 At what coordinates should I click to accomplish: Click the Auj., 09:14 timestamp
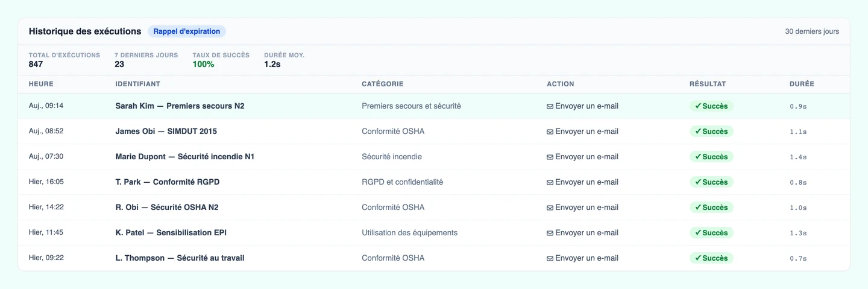tap(46, 106)
